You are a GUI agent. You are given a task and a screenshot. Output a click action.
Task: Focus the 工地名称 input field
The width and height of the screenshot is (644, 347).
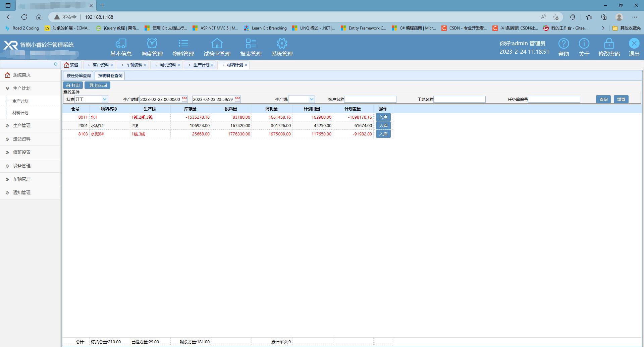pos(460,99)
